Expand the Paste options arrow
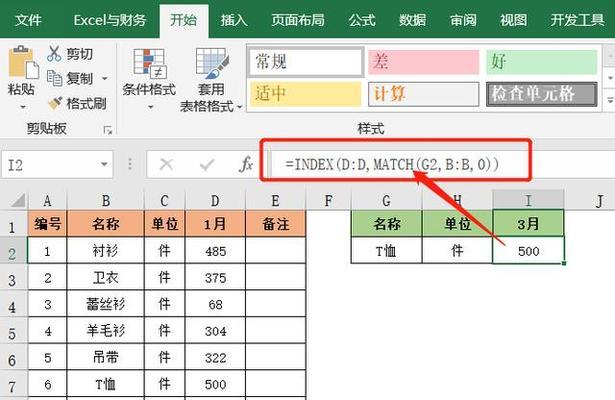This screenshot has width=615, height=400. pos(22,107)
